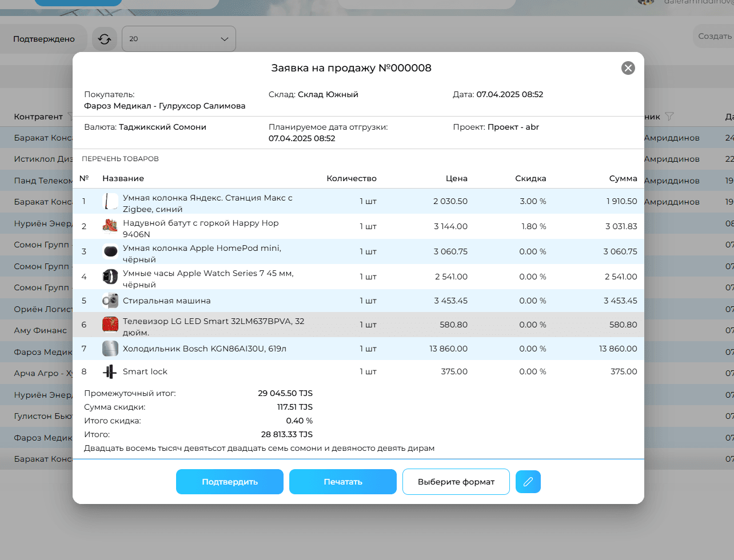Click the pencil edit icon button
This screenshot has height=560, width=734.
click(x=528, y=482)
